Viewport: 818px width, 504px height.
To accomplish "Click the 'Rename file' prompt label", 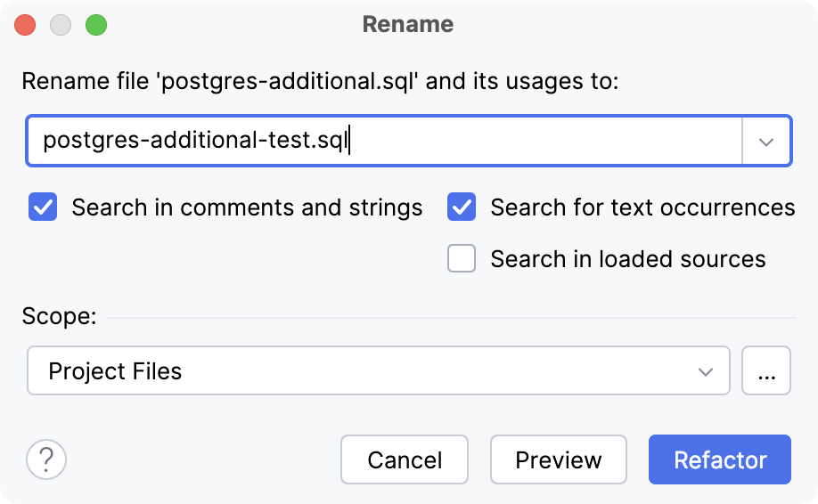I will [x=319, y=82].
